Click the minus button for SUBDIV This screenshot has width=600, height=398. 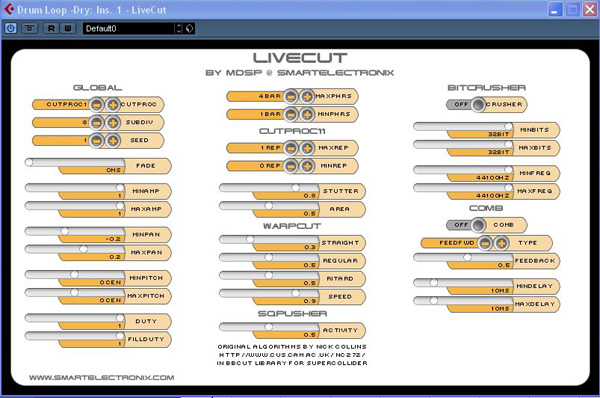[97, 122]
